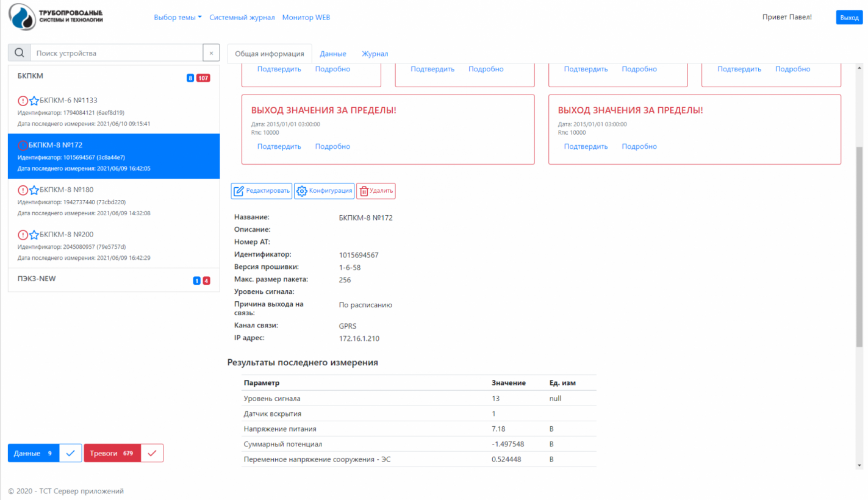Click the search magnifier icon
868x500 pixels.
click(x=19, y=53)
